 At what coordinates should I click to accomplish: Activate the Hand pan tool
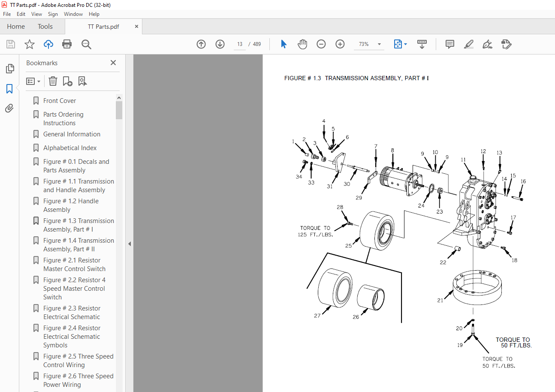pos(302,44)
